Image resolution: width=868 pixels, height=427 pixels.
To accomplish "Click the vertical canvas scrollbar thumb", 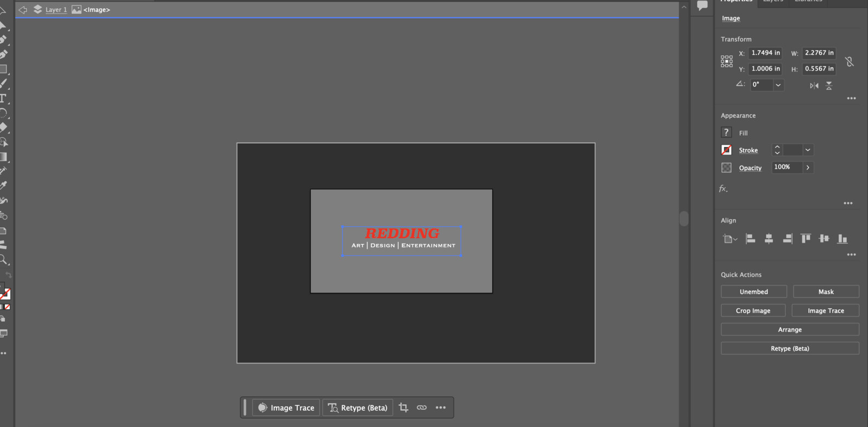I will click(x=684, y=219).
